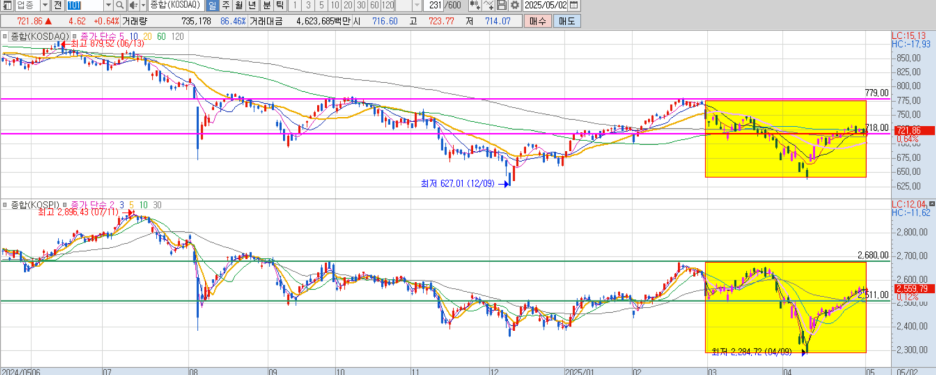Choose the 5 interval button
The height and width of the screenshot is (375, 936).
click(x=321, y=5)
